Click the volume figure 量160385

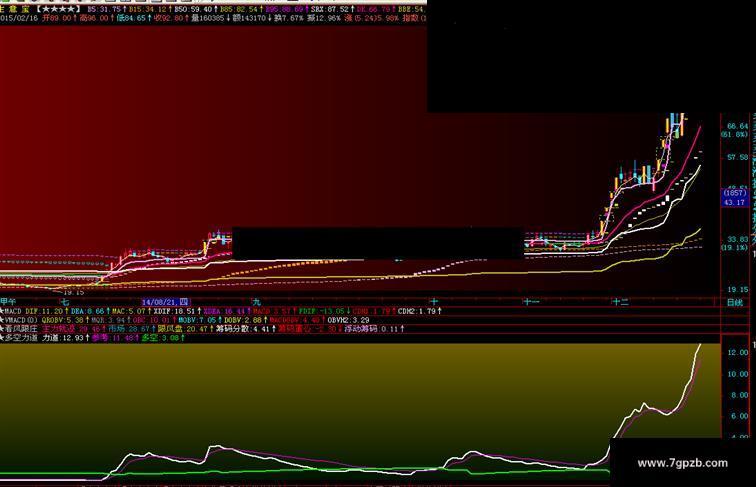coord(208,18)
